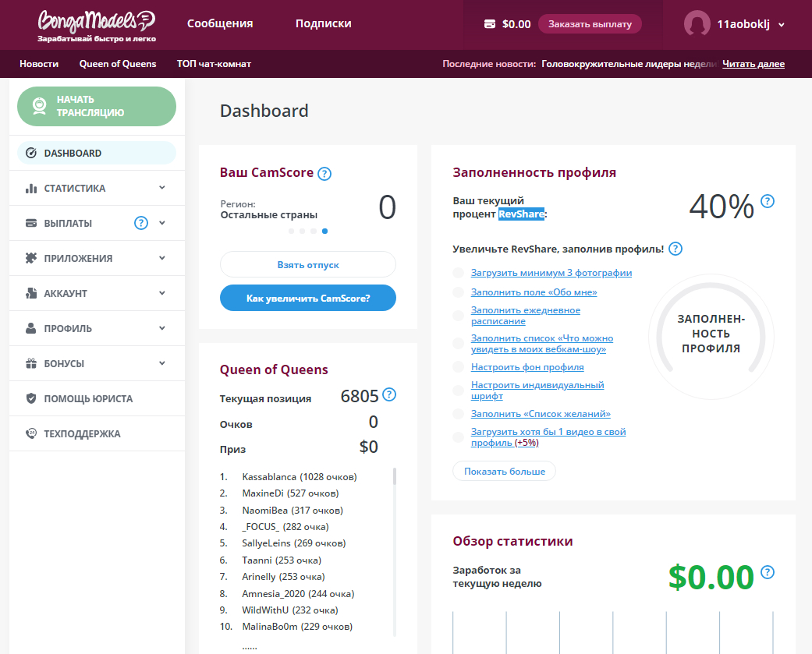812x654 pixels.
Task: Open the Читать далее news link
Action: click(753, 64)
